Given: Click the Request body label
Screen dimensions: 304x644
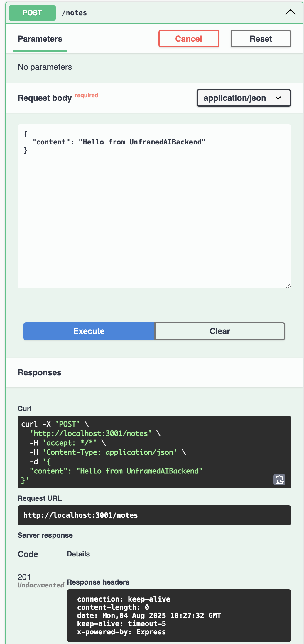Looking at the screenshot, I should (x=45, y=98).
